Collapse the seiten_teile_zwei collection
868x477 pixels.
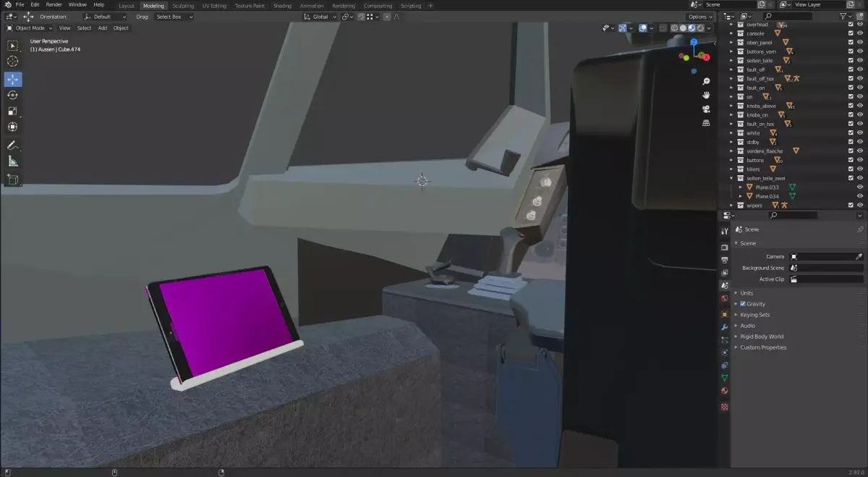click(732, 178)
